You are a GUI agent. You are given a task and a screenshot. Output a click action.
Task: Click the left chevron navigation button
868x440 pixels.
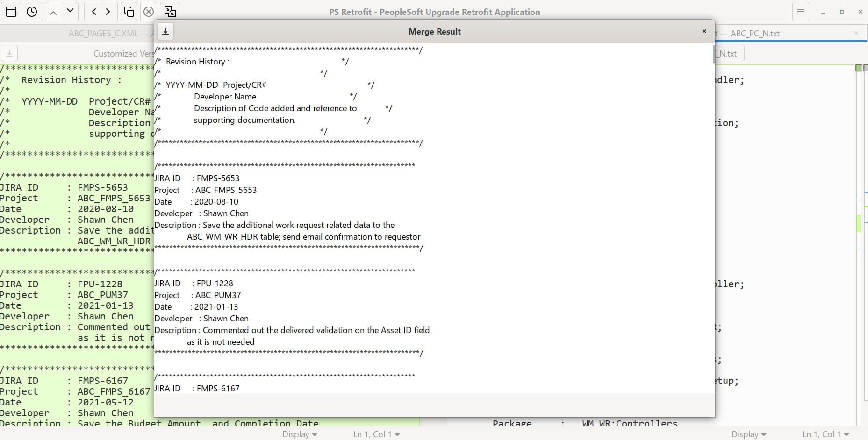click(94, 12)
